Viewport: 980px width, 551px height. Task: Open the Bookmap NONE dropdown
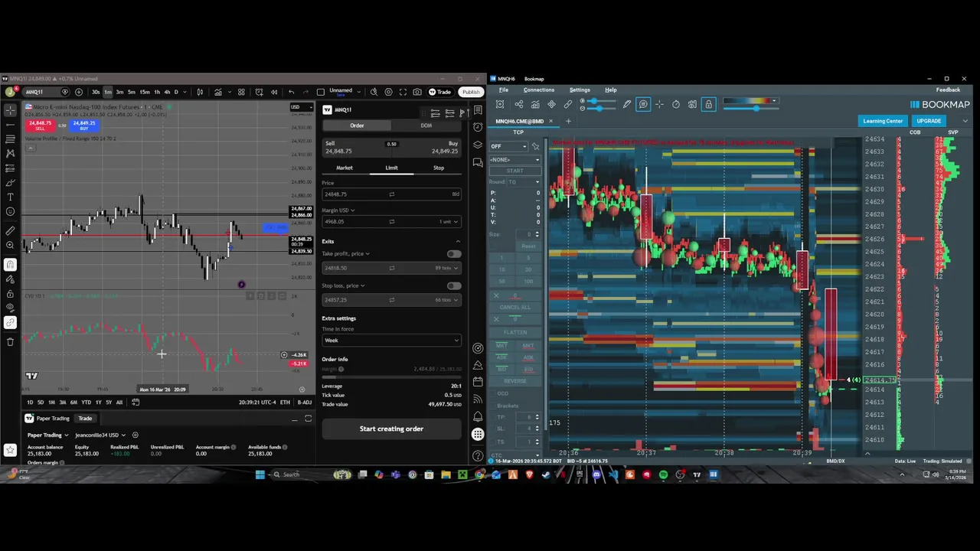514,159
